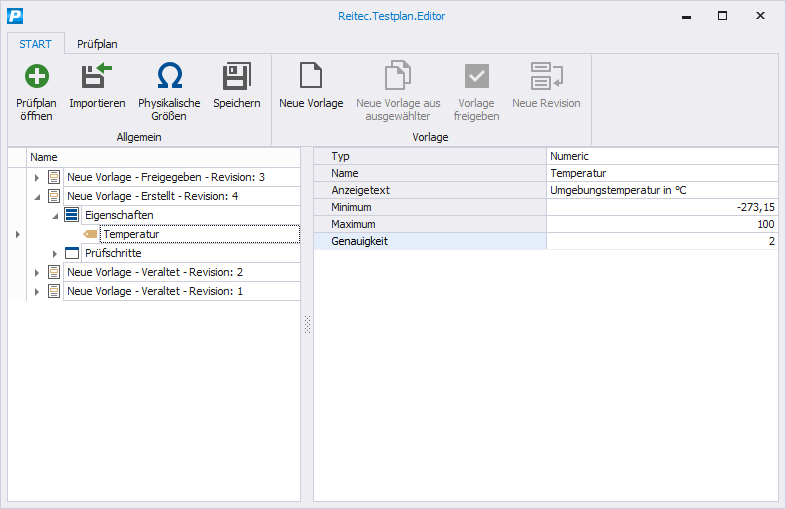Click the Vorlage freigeben checkmark icon

pos(476,77)
